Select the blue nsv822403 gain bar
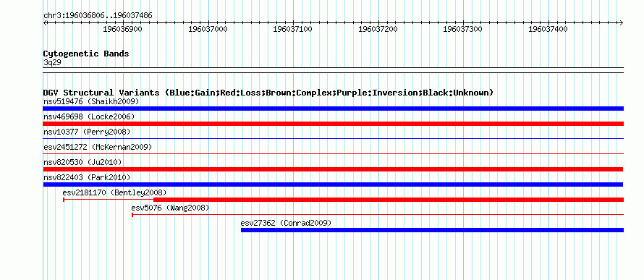Viewport: 644px width, 280px height. point(333,184)
